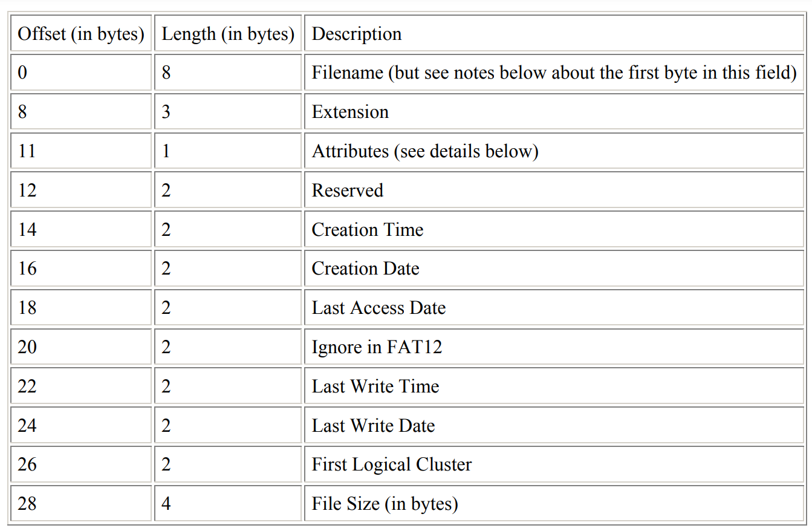Click the "Offset (in bytes)" column header
Screen dimensions: 812x531
coord(81,34)
